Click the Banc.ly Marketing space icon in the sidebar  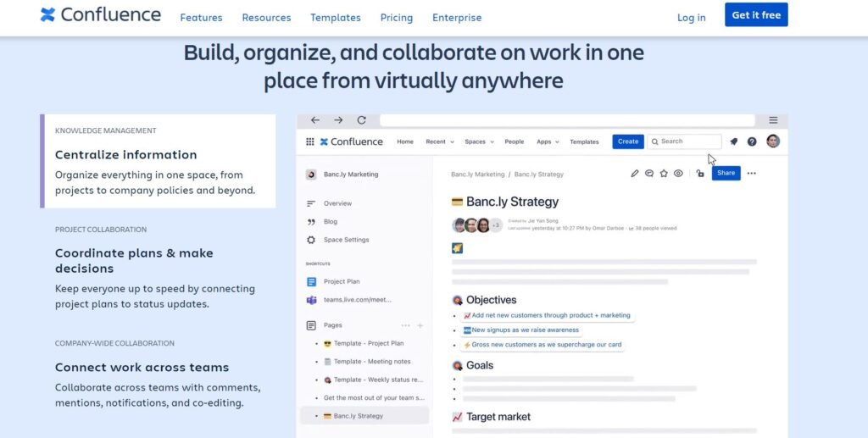tap(311, 175)
